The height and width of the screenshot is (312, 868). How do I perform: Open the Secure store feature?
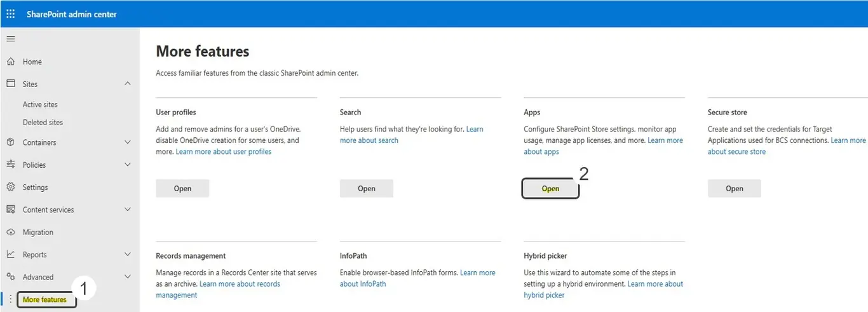click(x=735, y=188)
